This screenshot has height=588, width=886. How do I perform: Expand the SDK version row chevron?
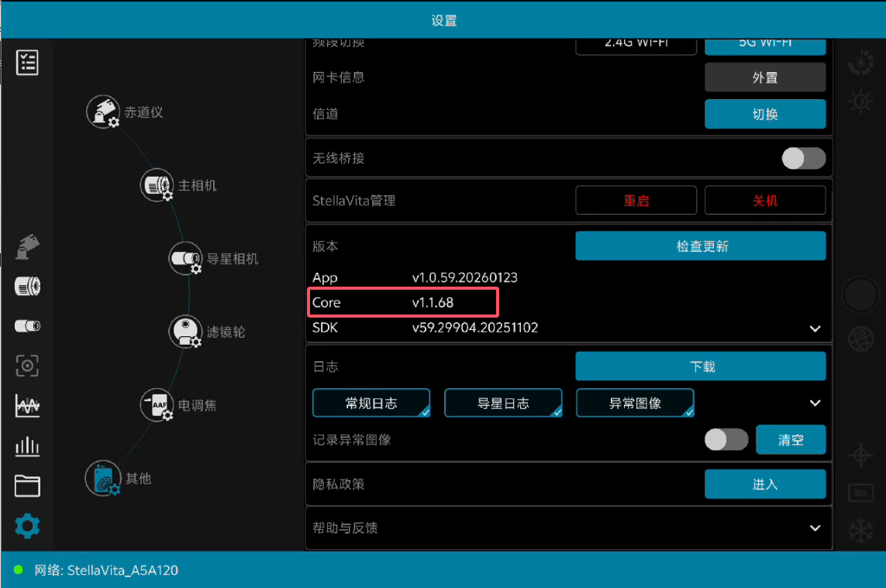[x=815, y=328]
